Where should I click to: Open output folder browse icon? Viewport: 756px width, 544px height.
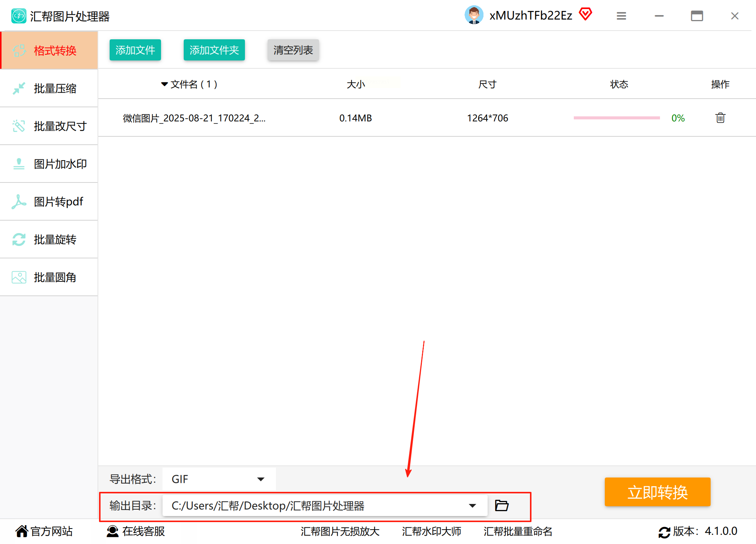(x=502, y=505)
